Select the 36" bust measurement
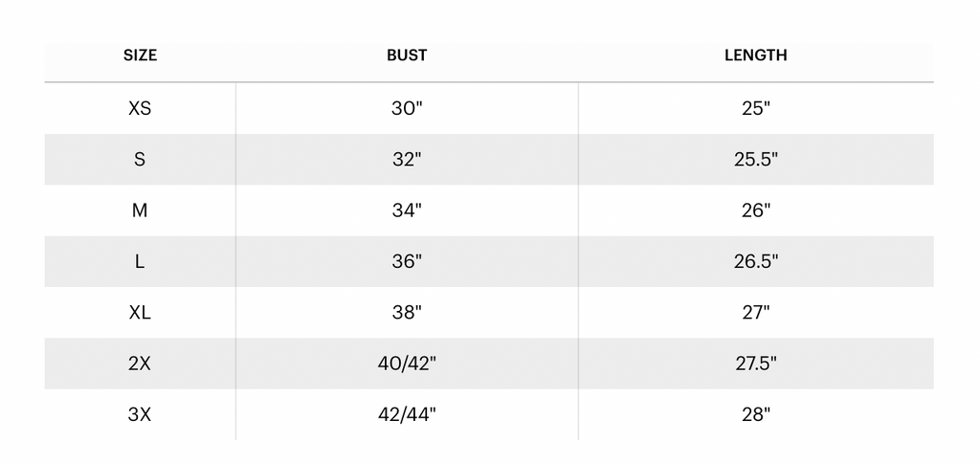 click(x=407, y=261)
